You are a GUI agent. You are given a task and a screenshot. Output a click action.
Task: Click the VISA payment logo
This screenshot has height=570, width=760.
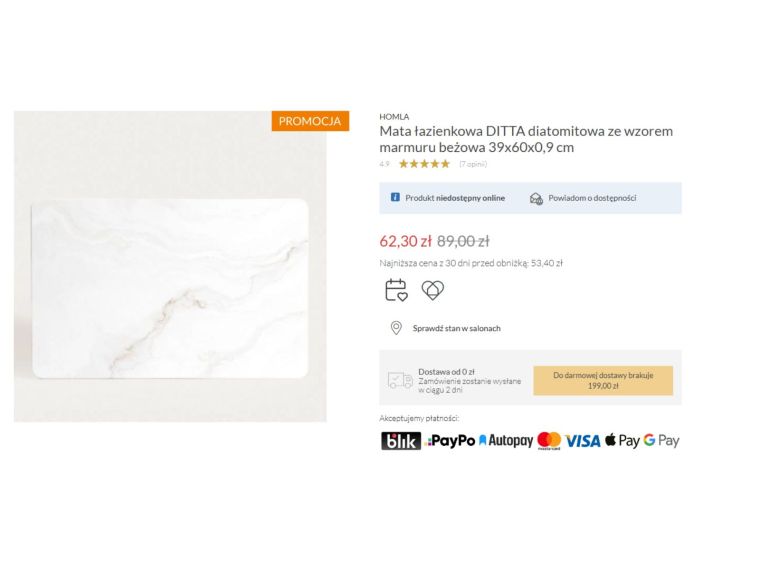[x=583, y=441]
